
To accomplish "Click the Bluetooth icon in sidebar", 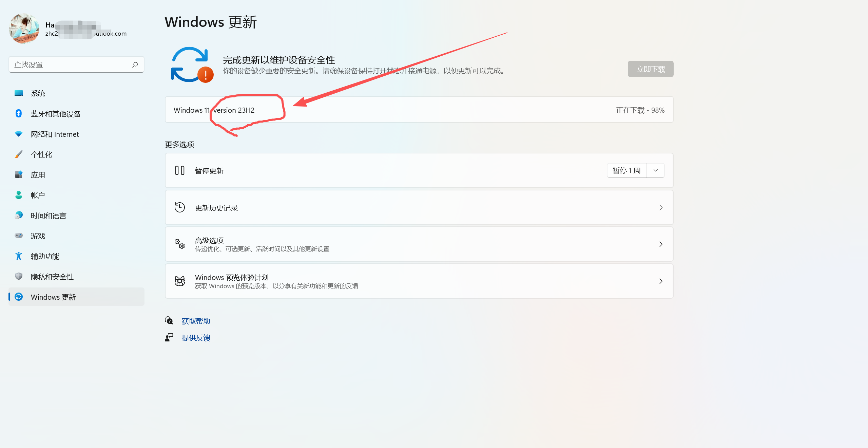I will [x=19, y=113].
